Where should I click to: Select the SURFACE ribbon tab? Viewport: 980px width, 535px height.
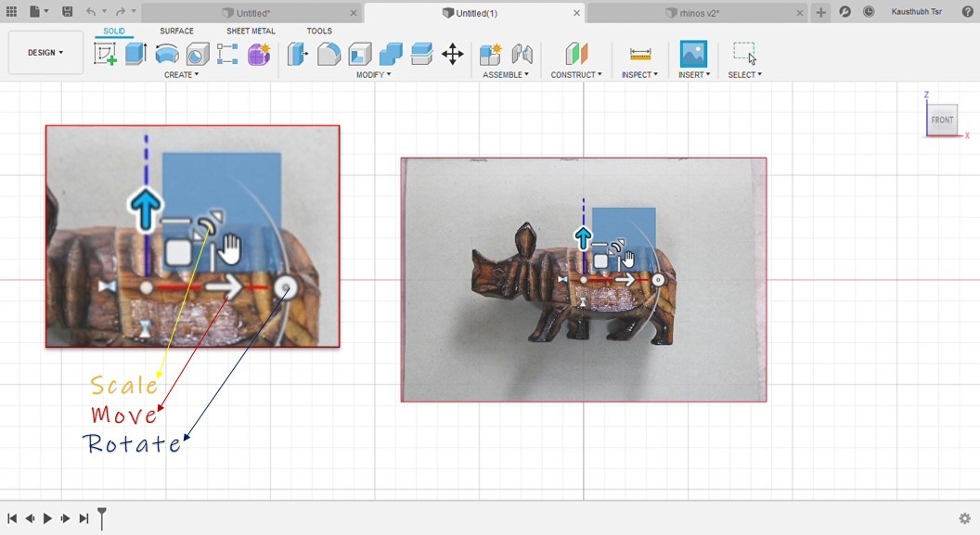[x=177, y=31]
